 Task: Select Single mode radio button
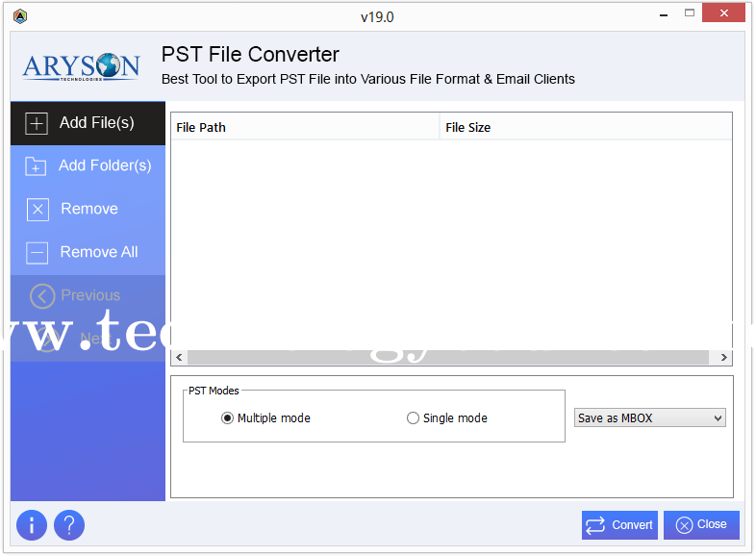point(413,418)
